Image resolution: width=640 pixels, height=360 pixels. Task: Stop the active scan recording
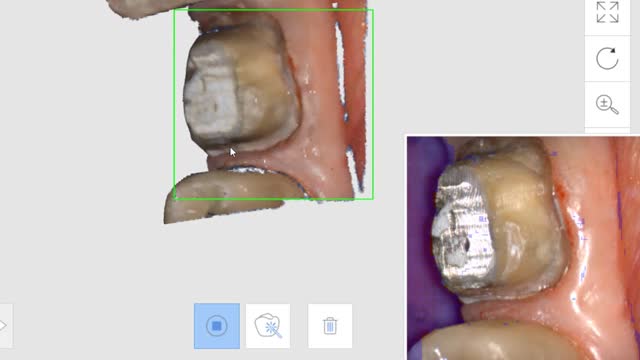217,326
